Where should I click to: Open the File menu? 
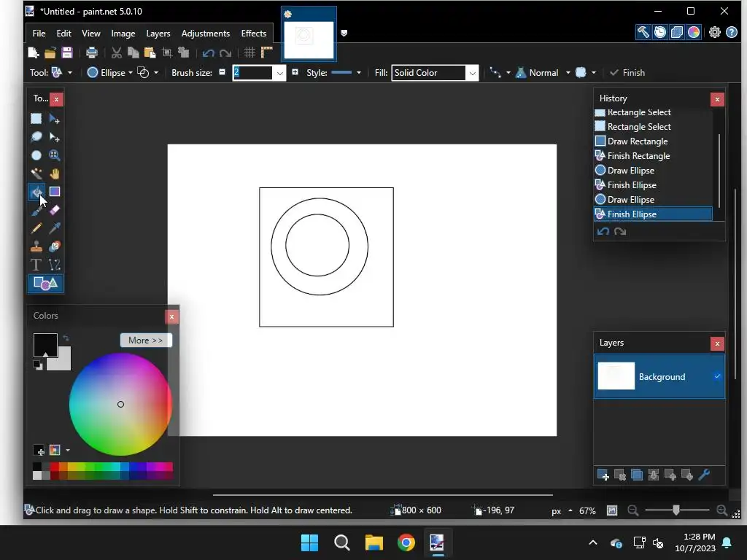(39, 34)
